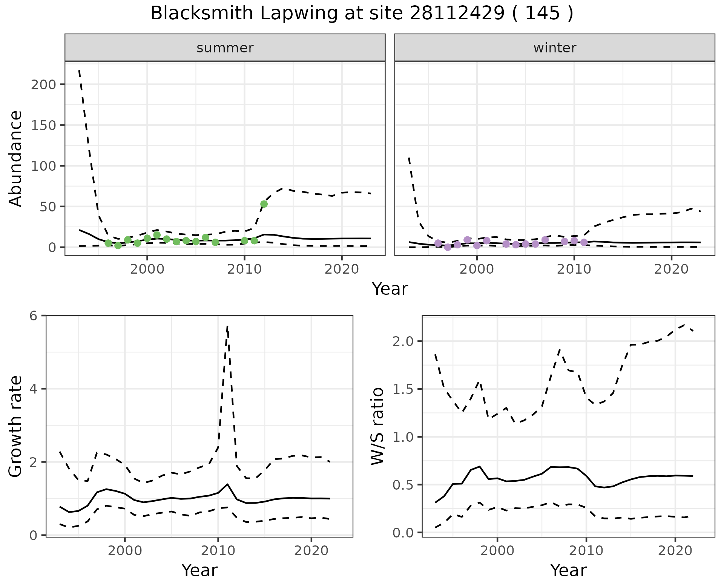724x588 pixels.
Task: Click the 2020 tick label in summer panel
Action: tap(342, 269)
